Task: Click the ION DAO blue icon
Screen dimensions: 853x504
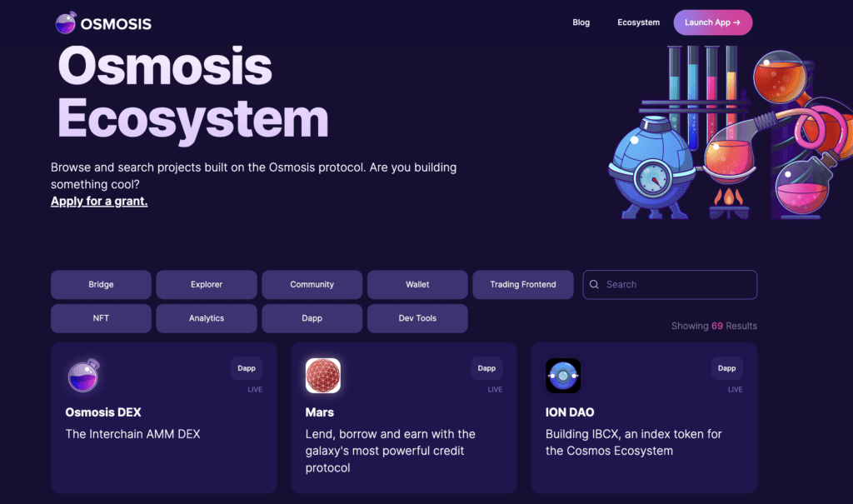Action: pos(563,376)
